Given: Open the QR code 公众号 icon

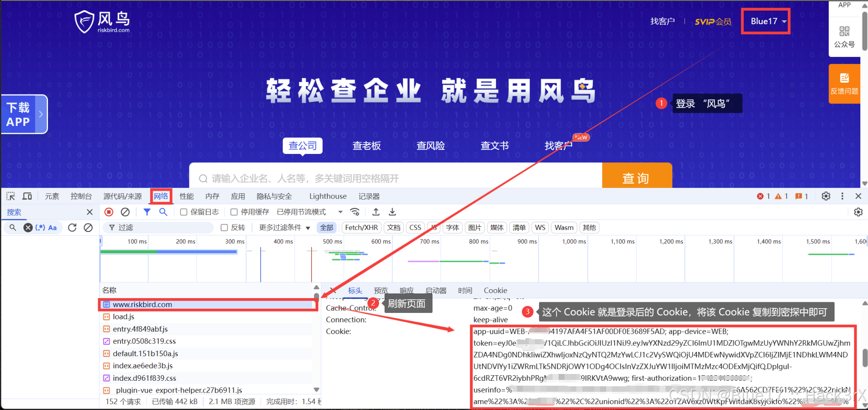Looking at the screenshot, I should [844, 36].
